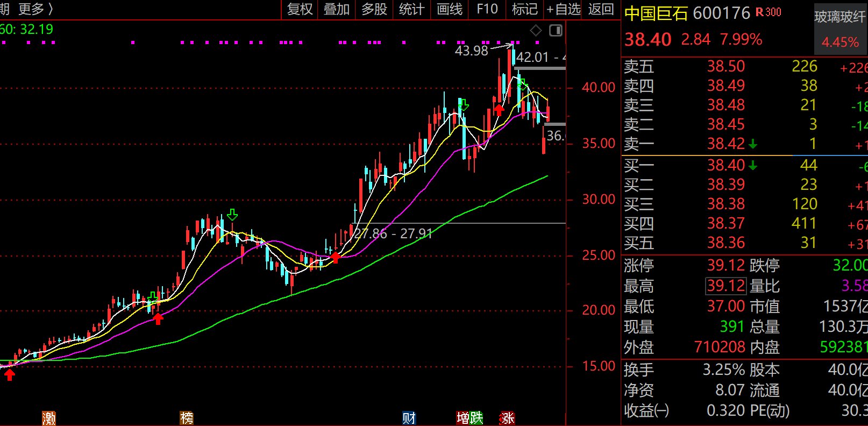The height and width of the screenshot is (426, 868).
Task: Click the change percent 7.99%
Action: 741,39
